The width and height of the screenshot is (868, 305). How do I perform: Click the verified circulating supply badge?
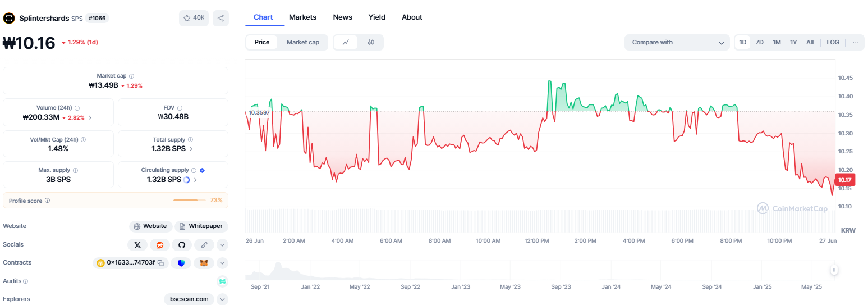(202, 170)
